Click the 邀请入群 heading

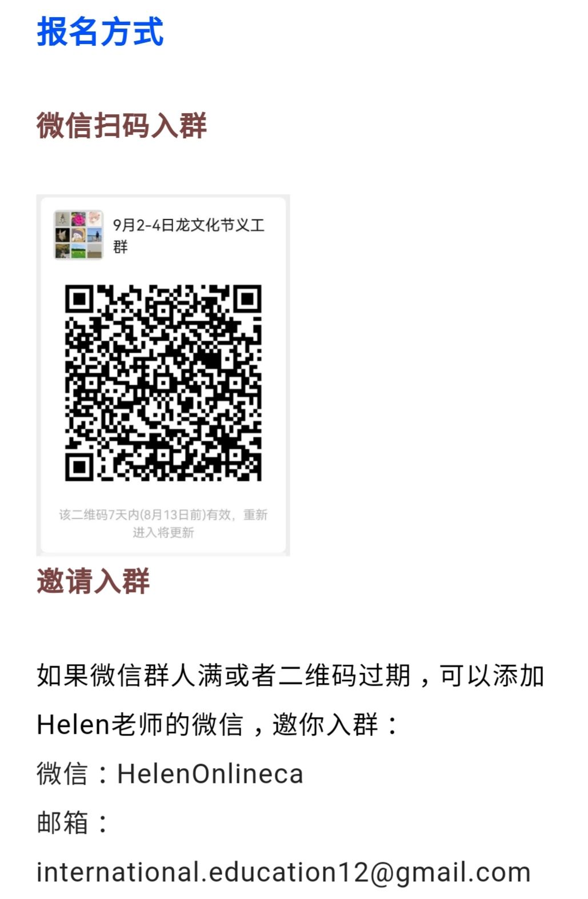coord(93,581)
